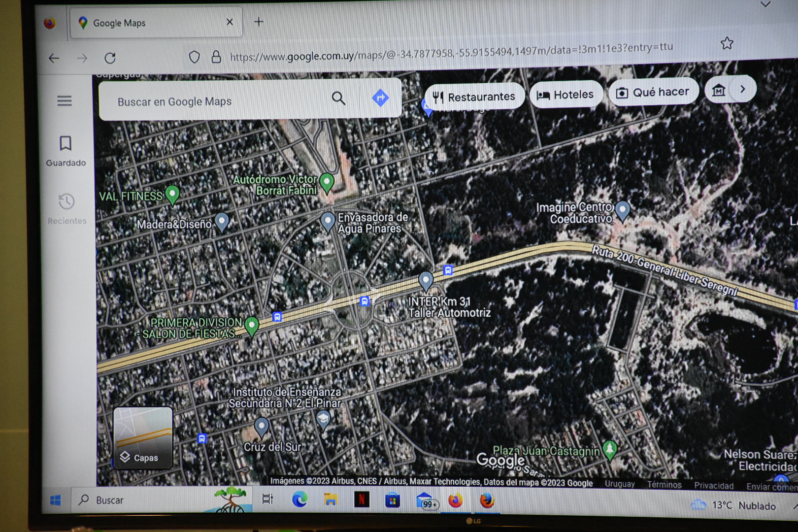The height and width of the screenshot is (532, 798).
Task: Select the Cruz del Sur pin
Action: tap(262, 427)
